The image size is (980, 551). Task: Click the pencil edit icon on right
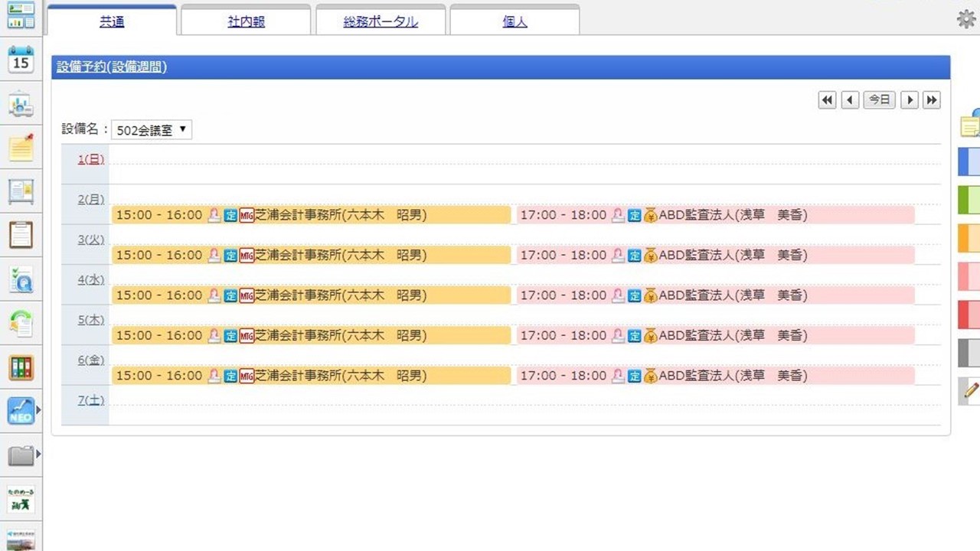tap(969, 391)
